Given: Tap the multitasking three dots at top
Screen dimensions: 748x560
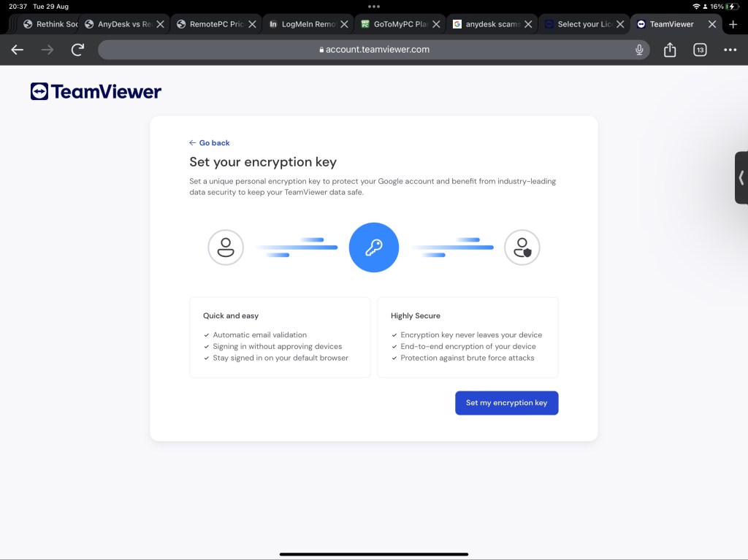Looking at the screenshot, I should pos(374,7).
